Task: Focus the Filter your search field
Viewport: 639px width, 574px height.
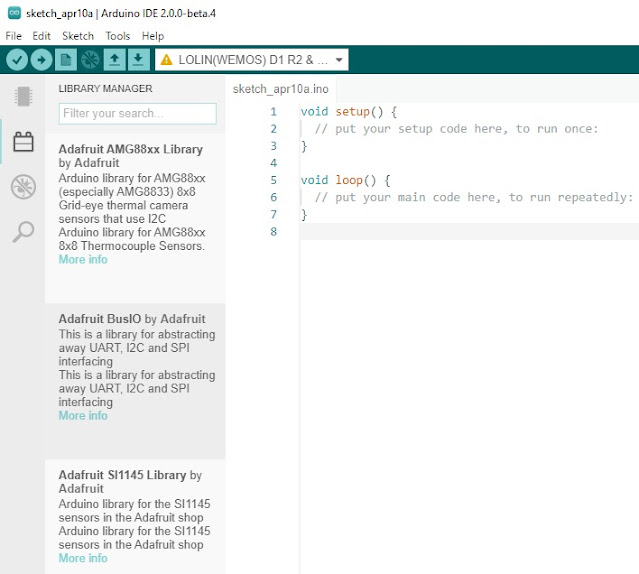Action: 137,113
